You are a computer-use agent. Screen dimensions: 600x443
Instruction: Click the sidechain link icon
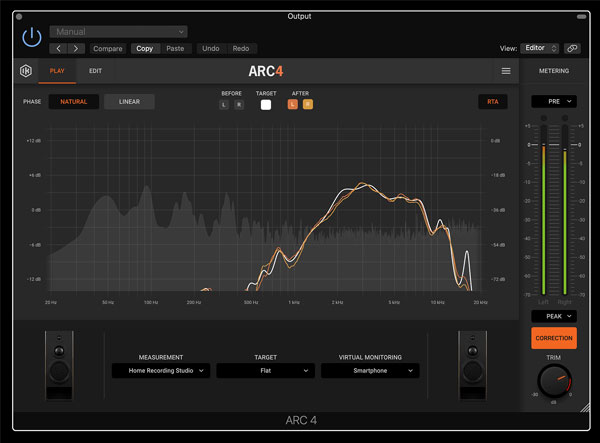(x=572, y=48)
